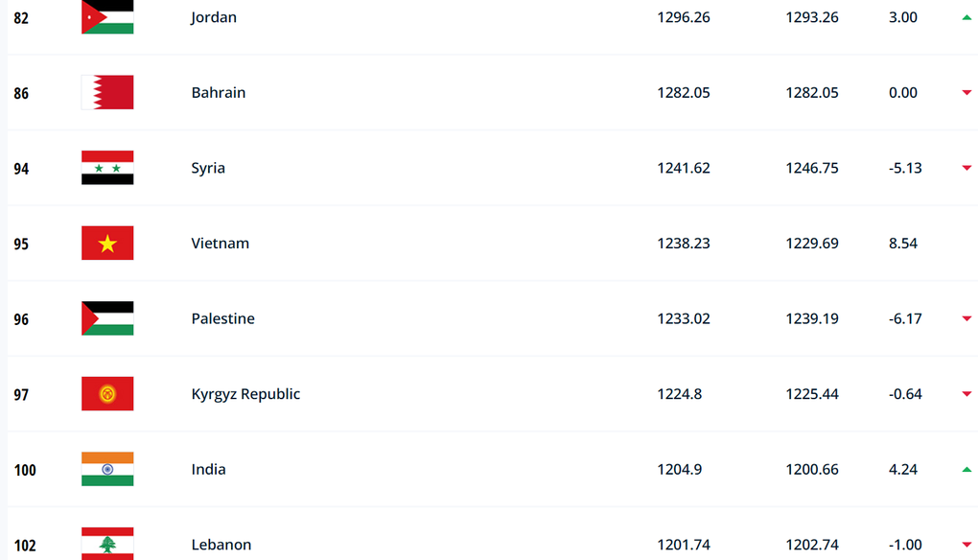The width and height of the screenshot is (978, 560).
Task: Open the Vietnam team link
Action: click(x=221, y=244)
